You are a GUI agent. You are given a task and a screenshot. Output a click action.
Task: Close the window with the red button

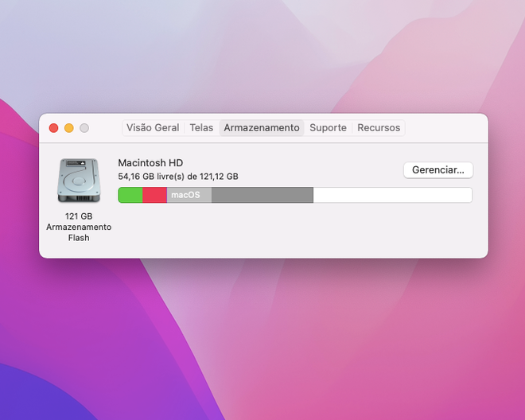(x=53, y=128)
